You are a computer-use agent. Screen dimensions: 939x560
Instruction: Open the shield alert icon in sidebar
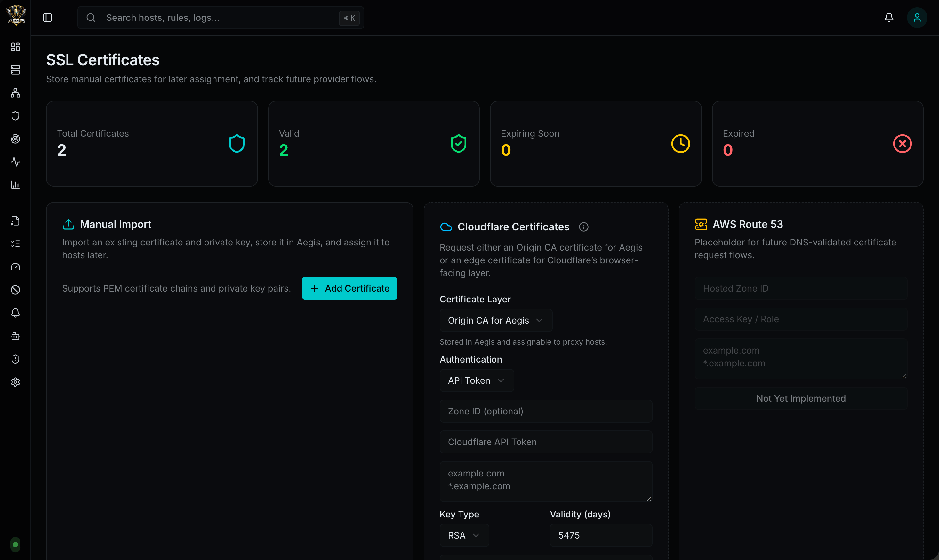(15, 359)
